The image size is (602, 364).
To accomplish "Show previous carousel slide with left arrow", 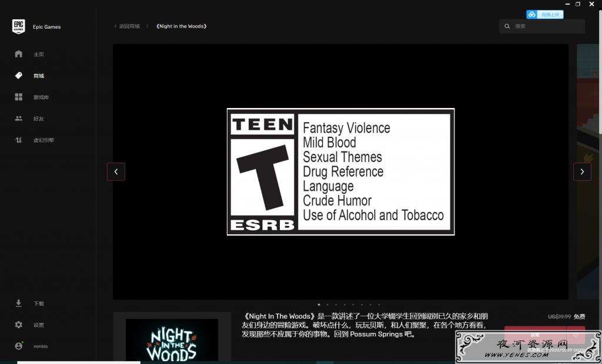I will 116,171.
